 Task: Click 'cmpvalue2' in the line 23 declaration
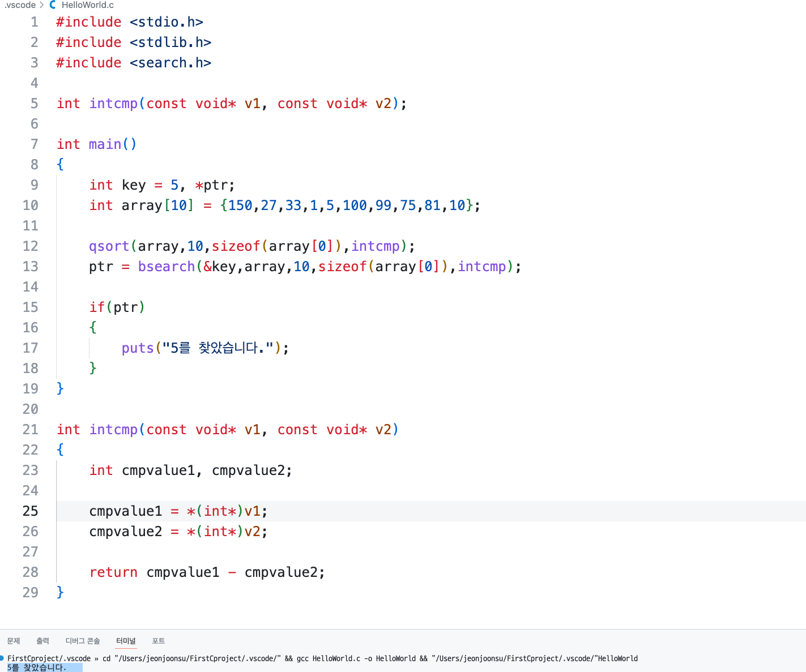click(x=248, y=470)
